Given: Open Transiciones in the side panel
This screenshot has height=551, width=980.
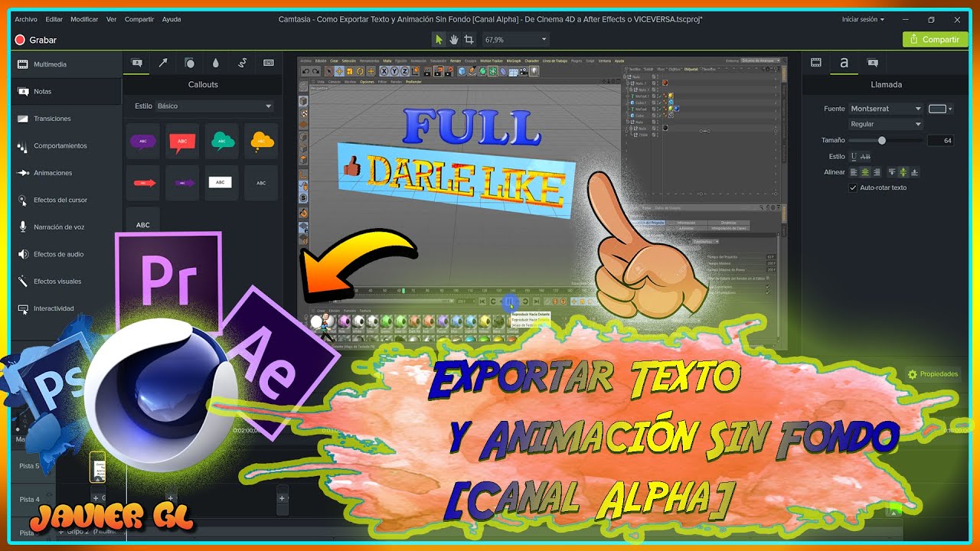Looking at the screenshot, I should [66, 119].
